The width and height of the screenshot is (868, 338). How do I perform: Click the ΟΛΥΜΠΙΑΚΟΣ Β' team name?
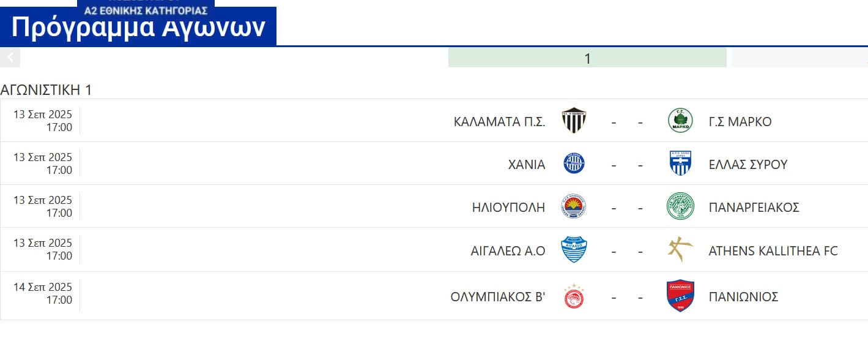click(497, 297)
